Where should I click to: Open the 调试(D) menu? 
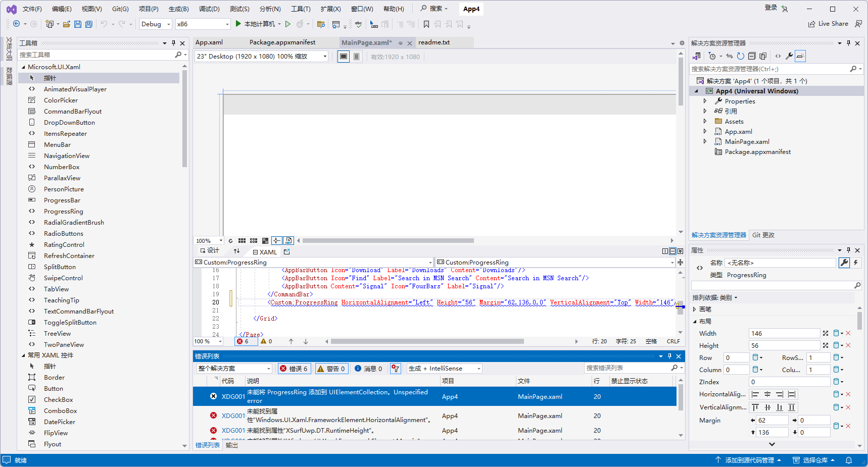(x=209, y=9)
